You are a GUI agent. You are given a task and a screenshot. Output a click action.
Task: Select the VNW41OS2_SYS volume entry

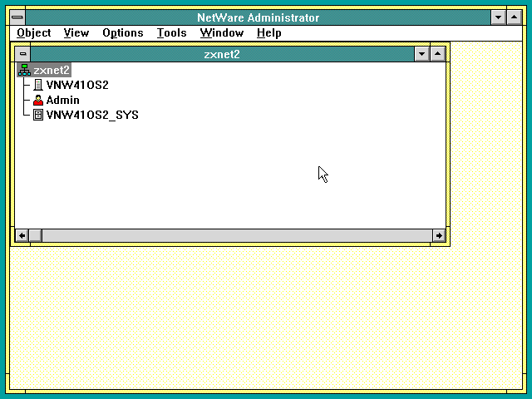click(x=92, y=115)
